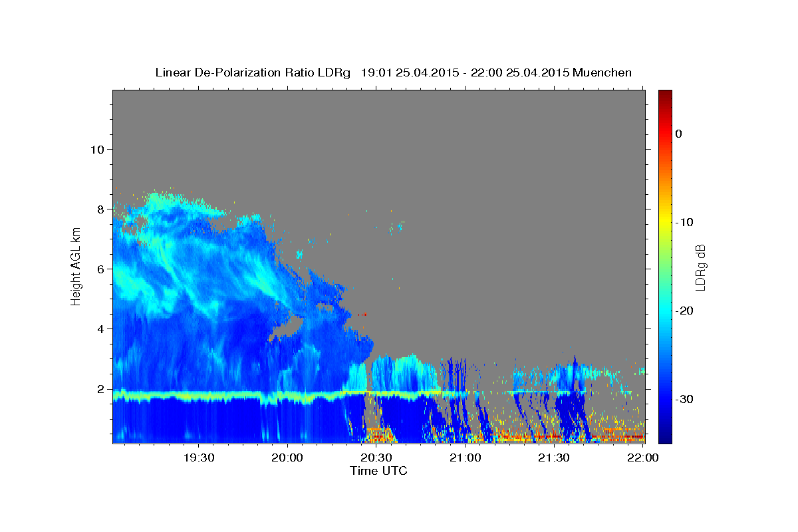The height and width of the screenshot is (532, 798).
Task: Click the colorbar value -10
Action: [x=685, y=222]
